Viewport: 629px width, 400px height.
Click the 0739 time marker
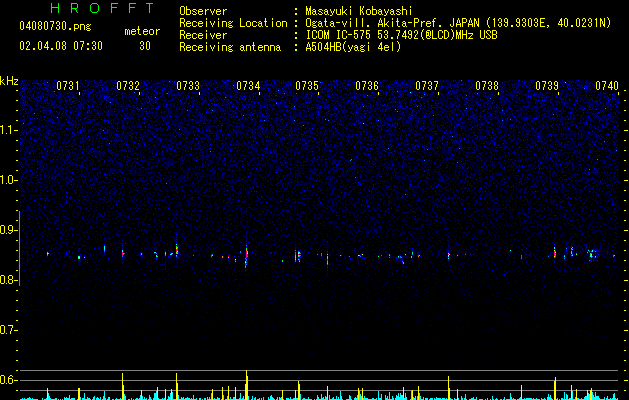547,86
